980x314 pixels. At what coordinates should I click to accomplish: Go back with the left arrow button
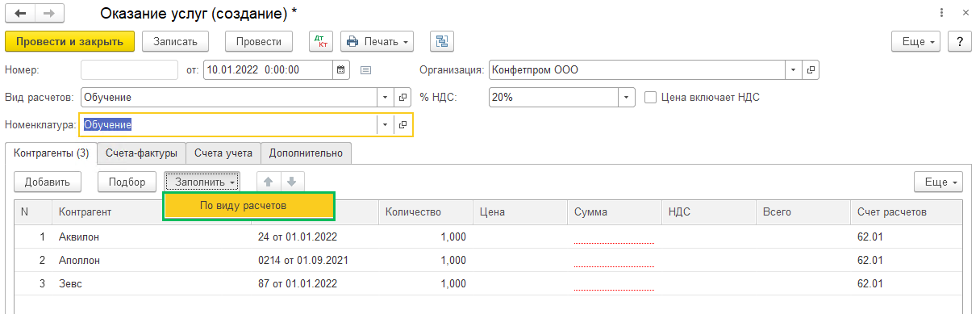click(x=20, y=14)
